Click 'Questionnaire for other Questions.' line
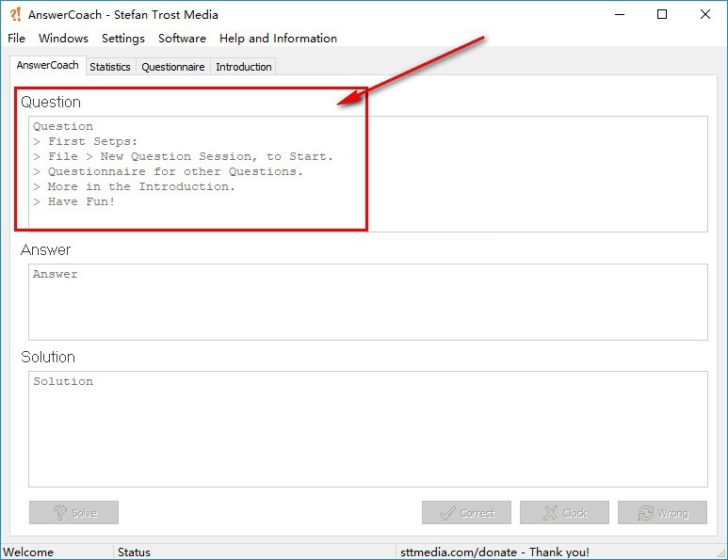 pyautogui.click(x=168, y=171)
